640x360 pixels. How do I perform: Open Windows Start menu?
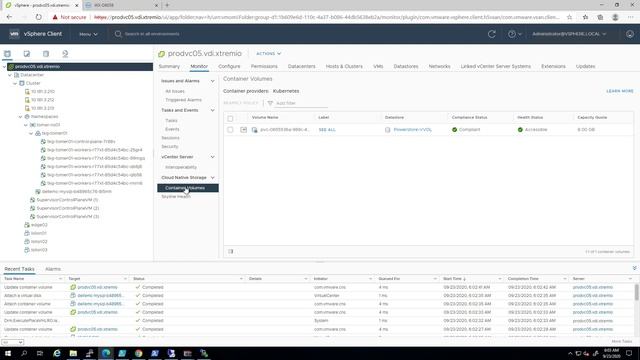7,353
